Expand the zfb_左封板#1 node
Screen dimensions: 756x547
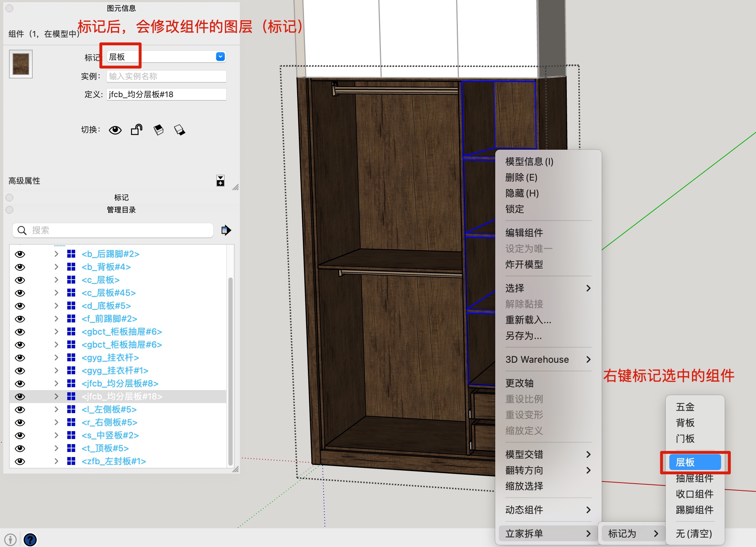[56, 461]
